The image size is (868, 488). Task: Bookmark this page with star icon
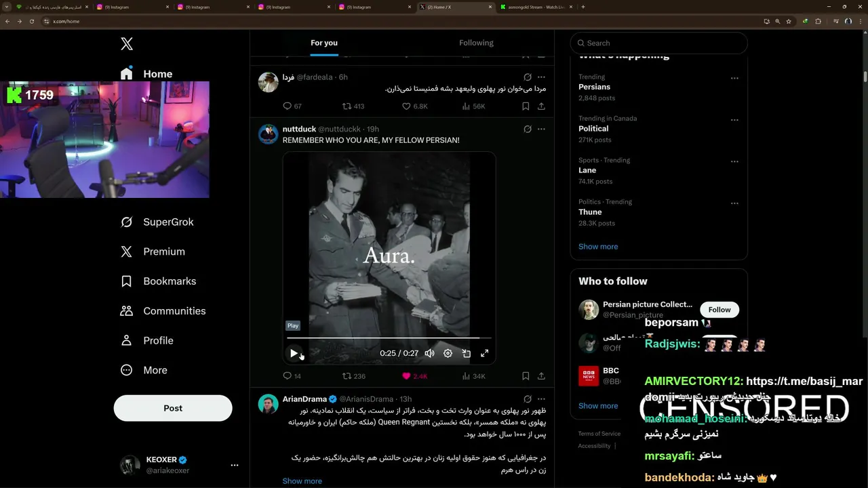coord(789,21)
